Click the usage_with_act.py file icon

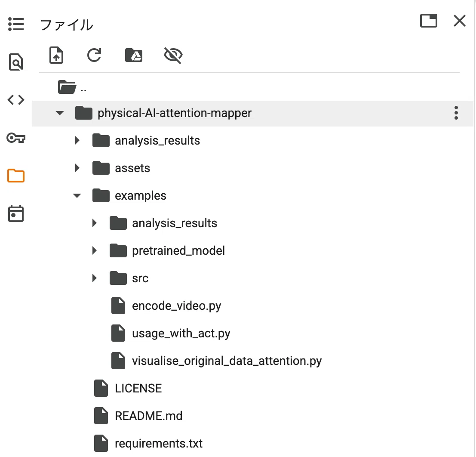point(118,333)
